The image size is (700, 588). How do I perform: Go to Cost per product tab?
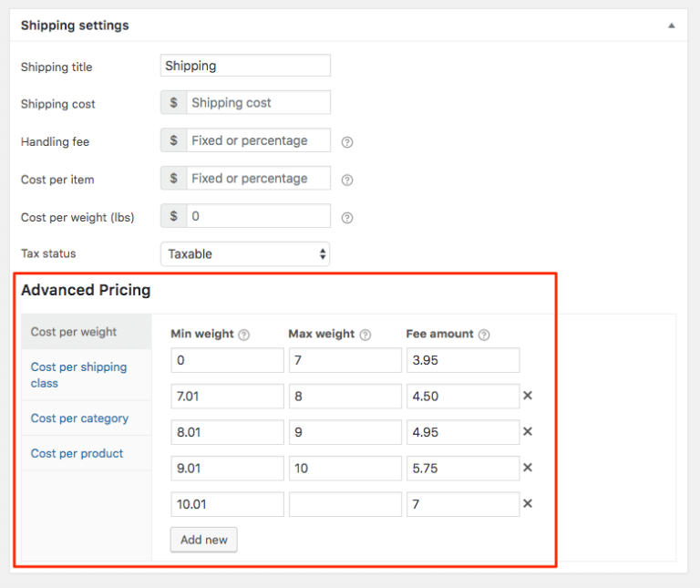click(x=77, y=453)
